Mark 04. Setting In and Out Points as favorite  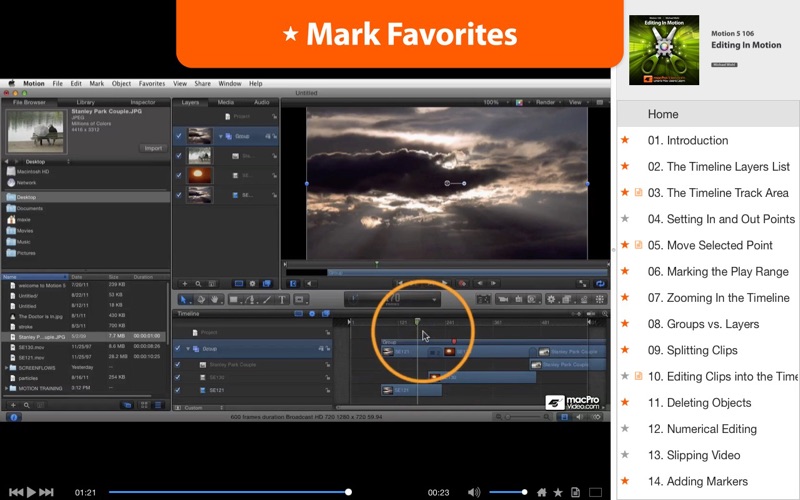[624, 218]
